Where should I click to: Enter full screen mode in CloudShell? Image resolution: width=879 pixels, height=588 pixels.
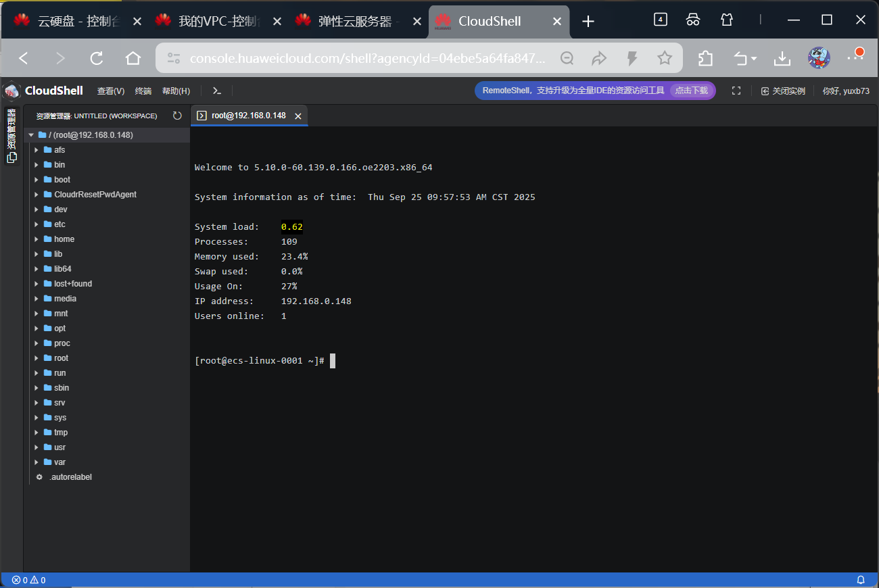pos(736,91)
